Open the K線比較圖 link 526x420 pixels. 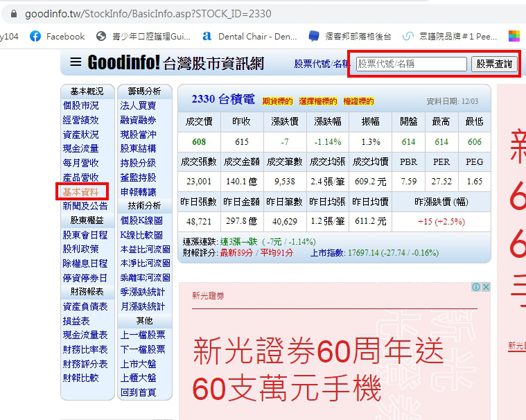(141, 235)
